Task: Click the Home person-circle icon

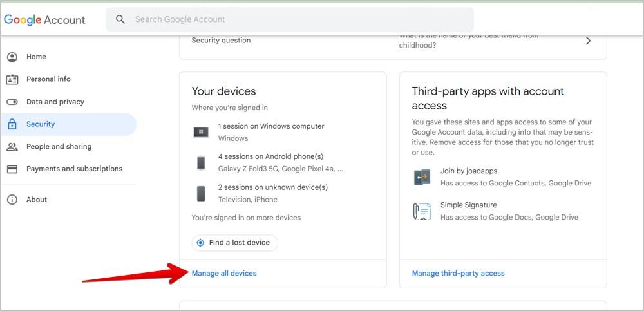Action: [x=12, y=57]
